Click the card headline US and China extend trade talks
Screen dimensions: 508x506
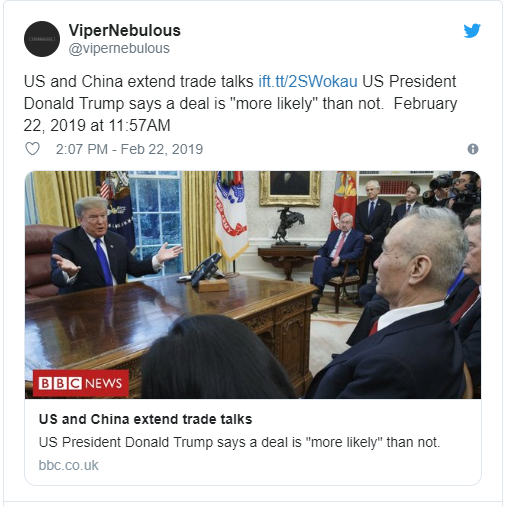pyautogui.click(x=145, y=419)
